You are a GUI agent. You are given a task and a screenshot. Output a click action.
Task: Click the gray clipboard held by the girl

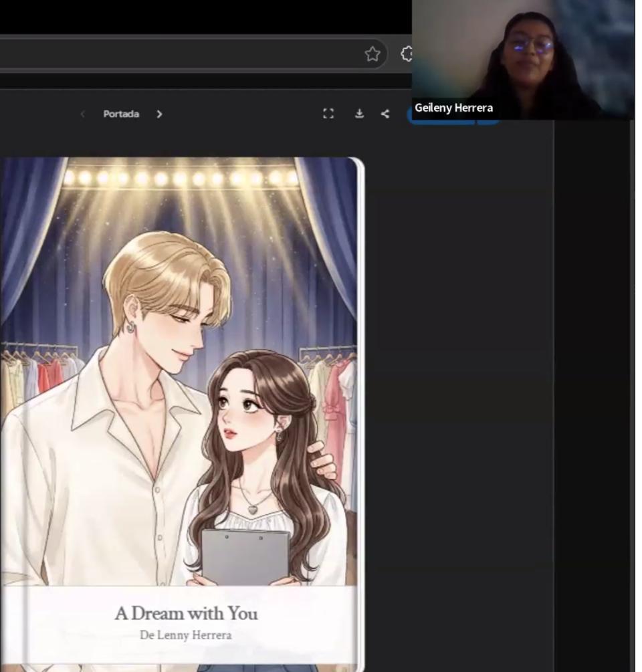pyautogui.click(x=246, y=557)
